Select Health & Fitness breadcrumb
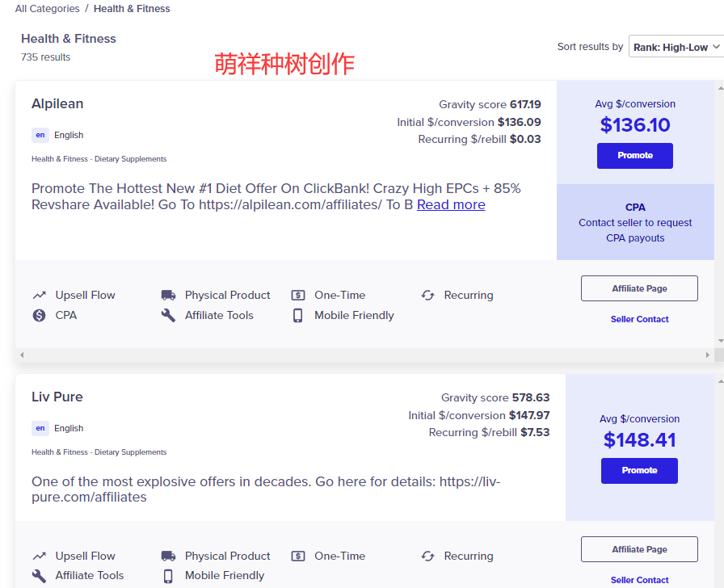The width and height of the screenshot is (724, 588). 132,8
